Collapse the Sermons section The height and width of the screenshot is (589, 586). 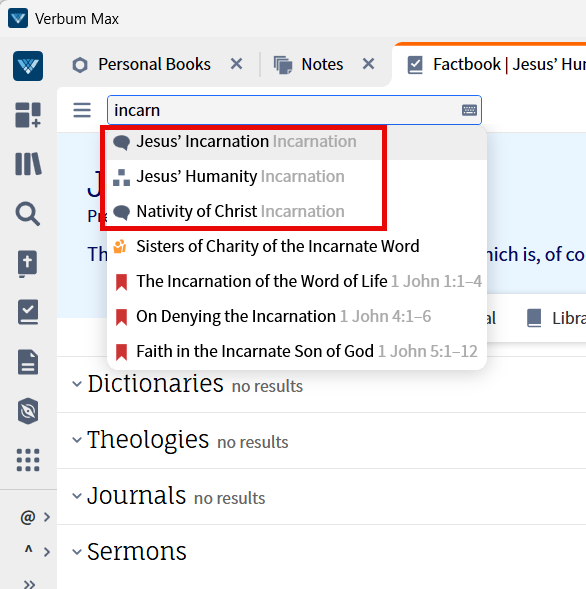77,552
